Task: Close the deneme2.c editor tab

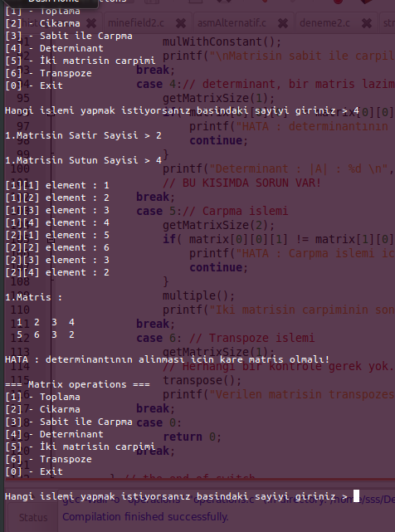Action: [367, 23]
